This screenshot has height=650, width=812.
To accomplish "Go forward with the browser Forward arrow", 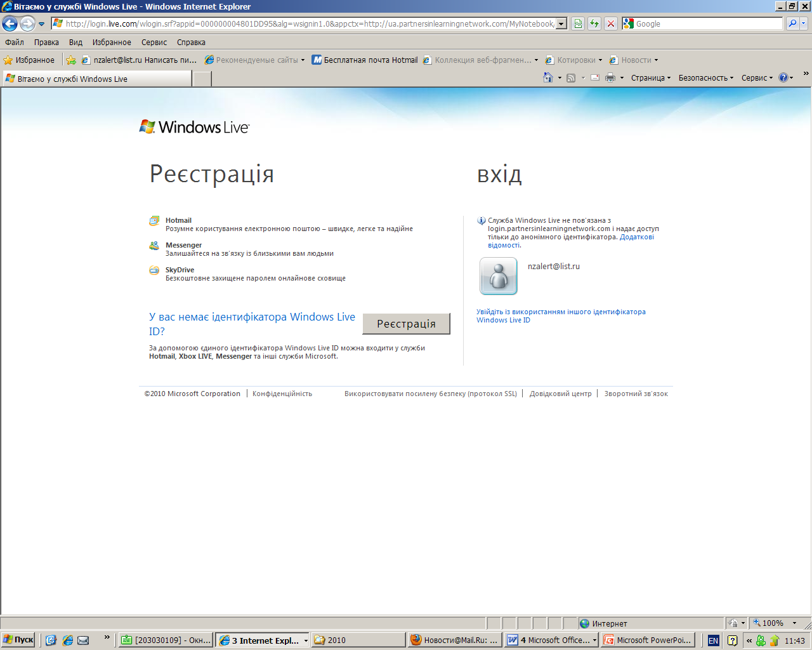I will tap(27, 23).
